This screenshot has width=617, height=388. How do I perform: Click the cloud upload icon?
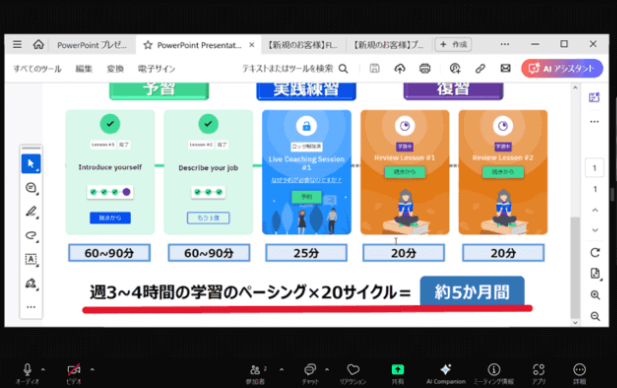tap(400, 68)
